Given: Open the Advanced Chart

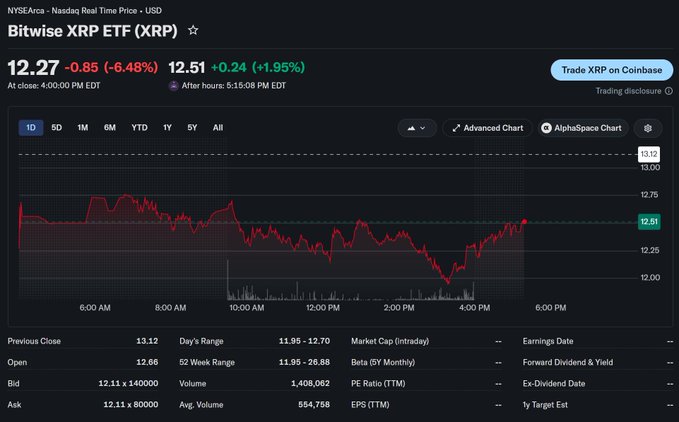Looking at the screenshot, I should [x=488, y=128].
